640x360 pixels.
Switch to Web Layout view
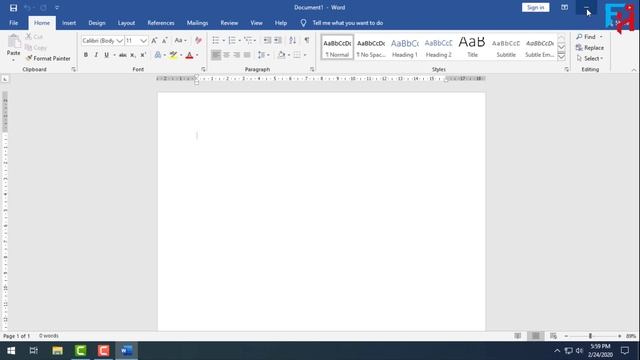tap(553, 336)
